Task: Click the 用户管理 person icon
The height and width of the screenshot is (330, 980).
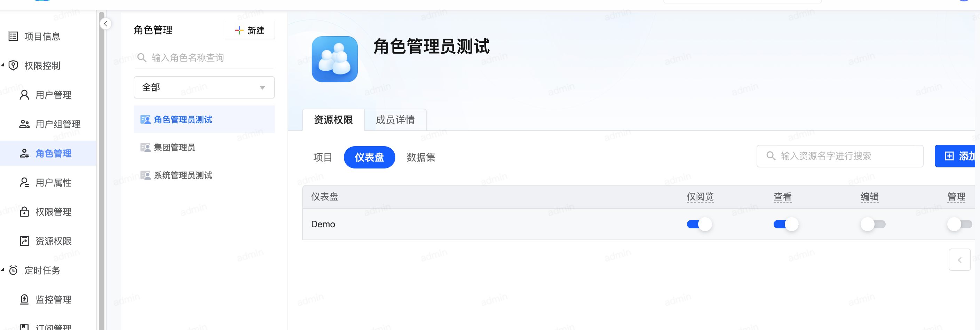Action: click(24, 95)
